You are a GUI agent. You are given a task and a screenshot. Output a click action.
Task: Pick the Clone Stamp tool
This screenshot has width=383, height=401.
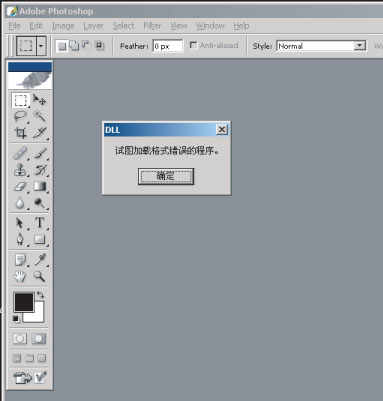(x=20, y=170)
